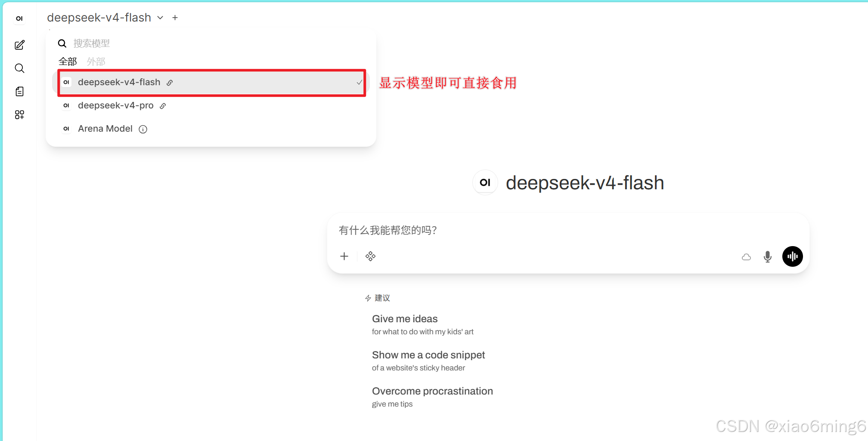Image resolution: width=868 pixels, height=441 pixels.
Task: Choose the "Show me a code snippet" suggestion
Action: (x=428, y=361)
